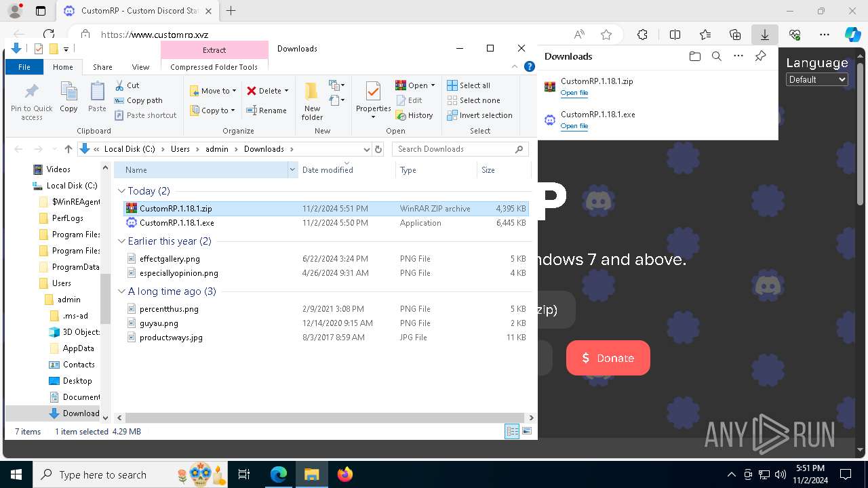Minimize the ribbon with chevron
The image size is (868, 488).
click(515, 66)
